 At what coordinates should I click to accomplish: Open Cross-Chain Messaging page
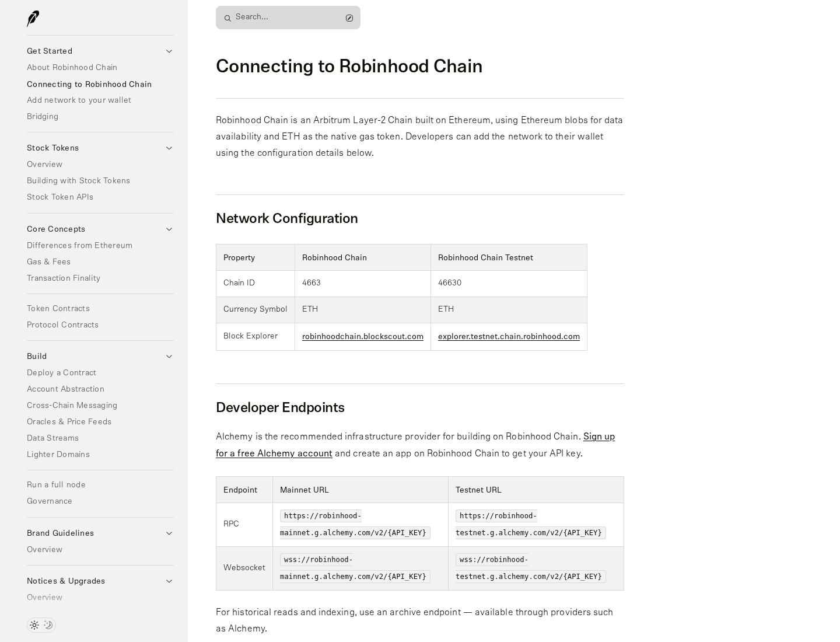click(x=72, y=406)
